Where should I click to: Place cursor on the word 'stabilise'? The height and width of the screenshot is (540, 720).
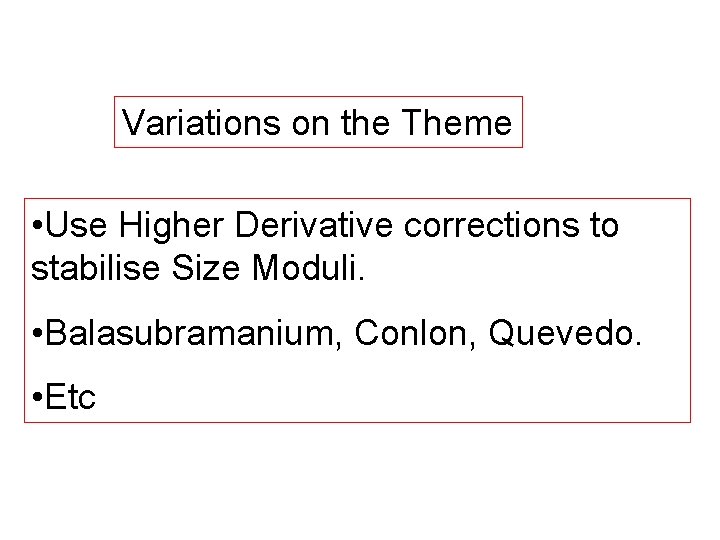96,268
